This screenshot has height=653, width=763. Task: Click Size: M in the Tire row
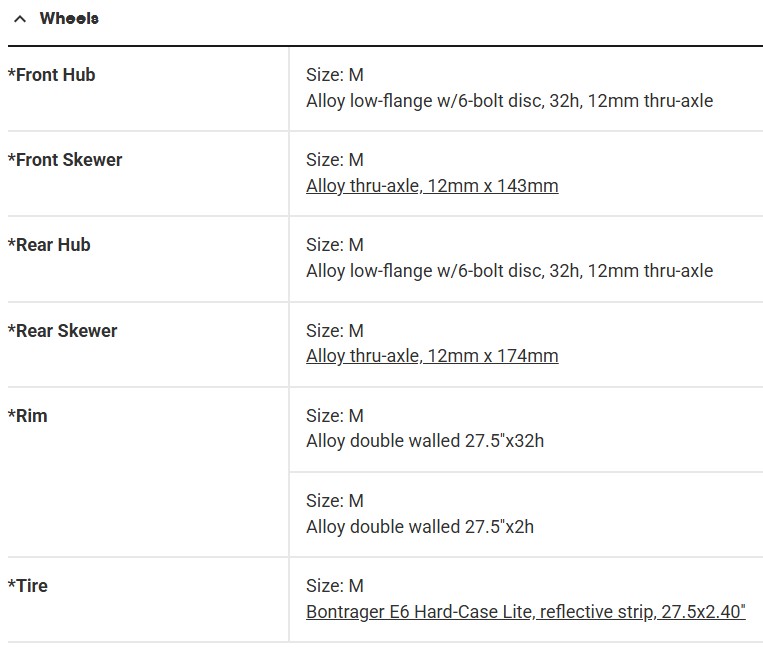pyautogui.click(x=335, y=586)
